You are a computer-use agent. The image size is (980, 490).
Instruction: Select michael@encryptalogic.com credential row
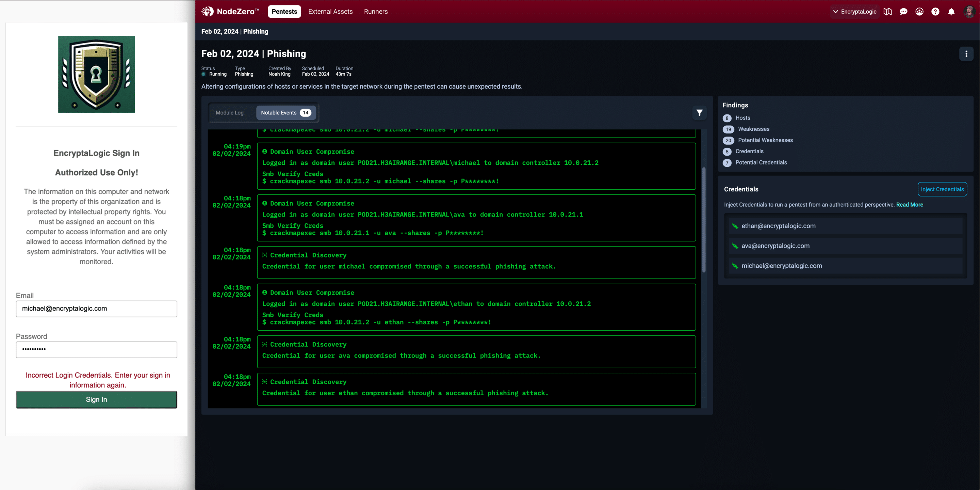[845, 266]
